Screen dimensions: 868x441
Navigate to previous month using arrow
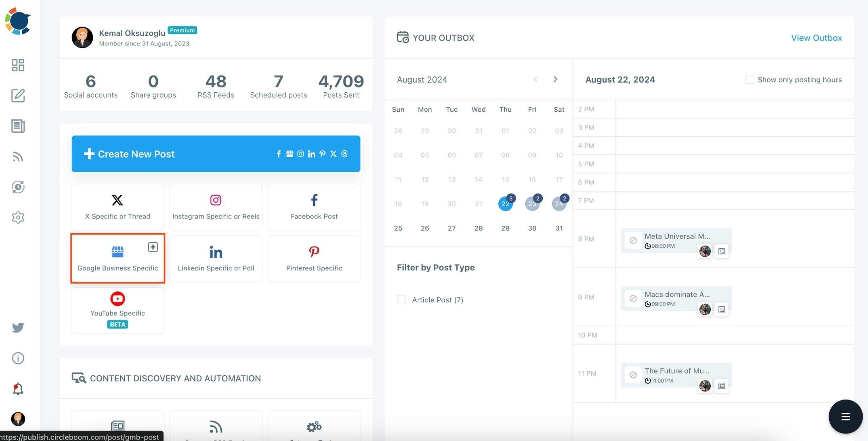coord(535,79)
